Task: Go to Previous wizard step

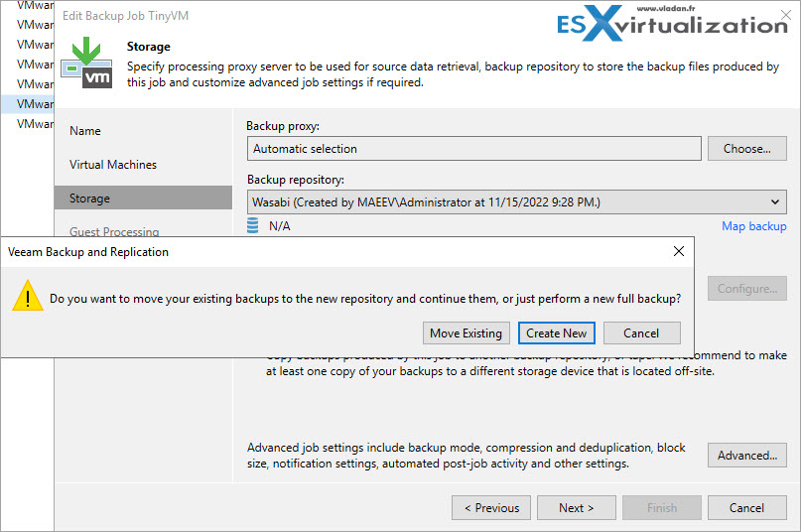Action: [491, 508]
